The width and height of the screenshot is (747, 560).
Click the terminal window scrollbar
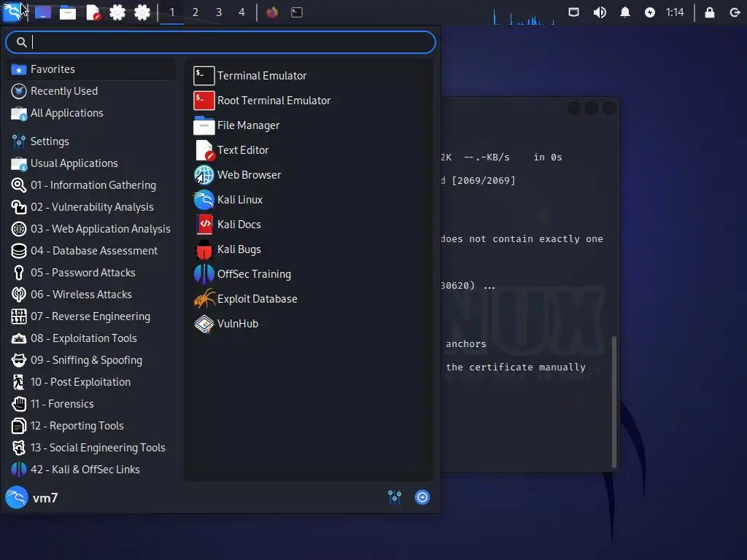(x=614, y=402)
